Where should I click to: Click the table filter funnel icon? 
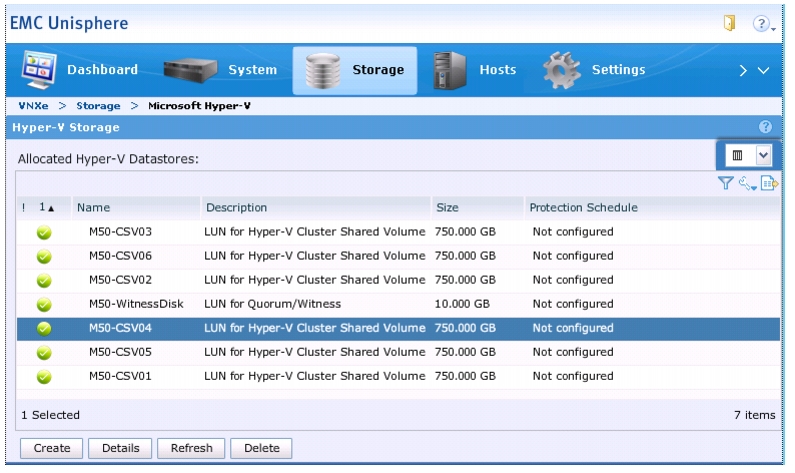point(726,183)
